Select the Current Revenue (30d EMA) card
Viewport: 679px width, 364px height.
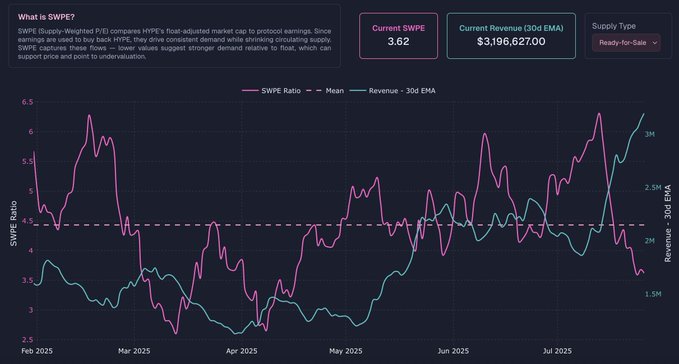[x=511, y=36]
